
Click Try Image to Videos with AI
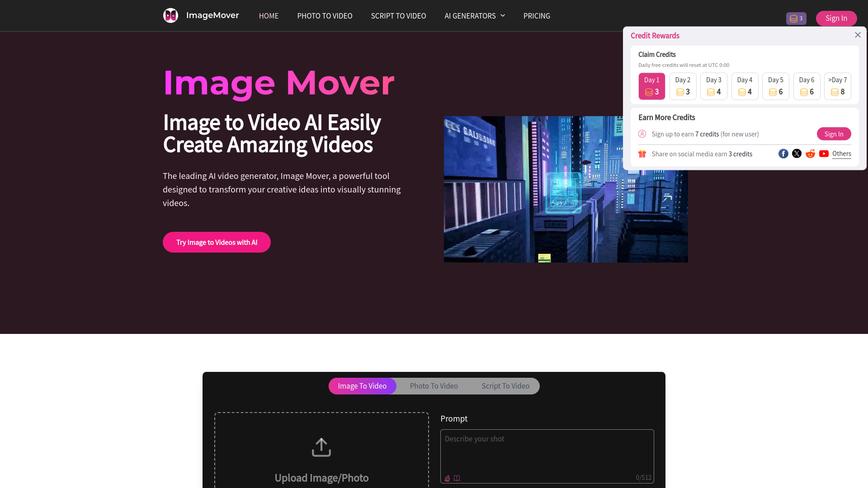coord(217,242)
